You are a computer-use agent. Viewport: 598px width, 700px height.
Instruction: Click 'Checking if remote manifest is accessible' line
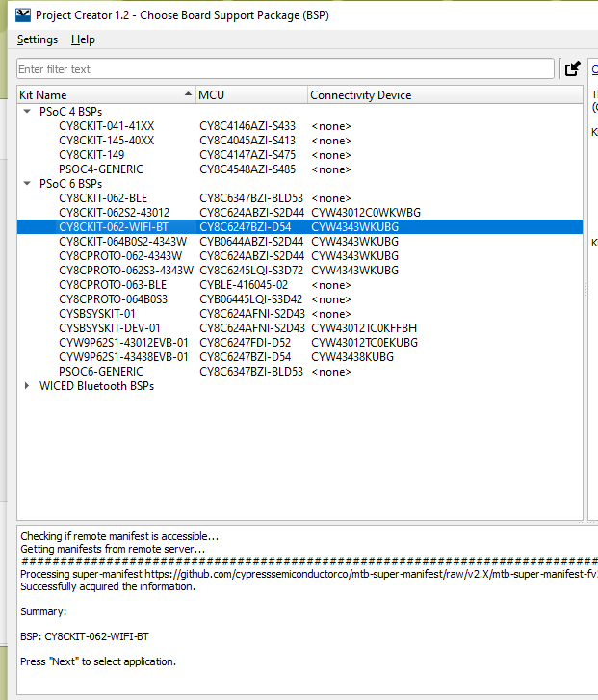(x=119, y=536)
